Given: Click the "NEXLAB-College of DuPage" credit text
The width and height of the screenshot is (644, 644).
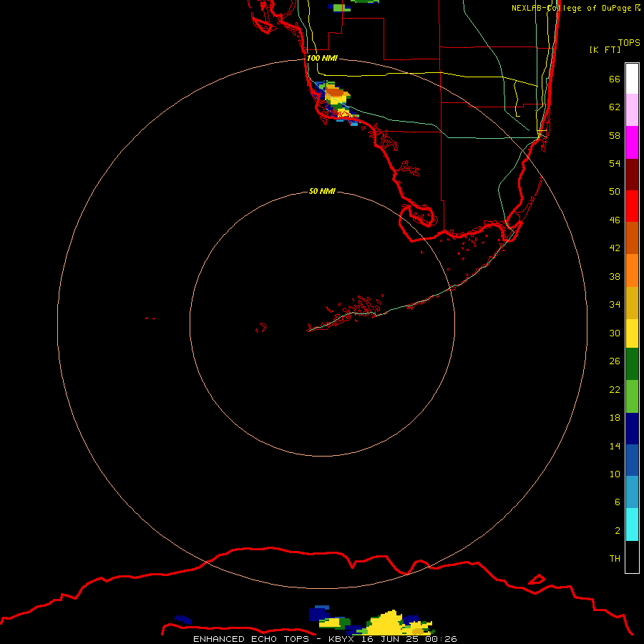Looking at the screenshot, I should pos(571,8).
